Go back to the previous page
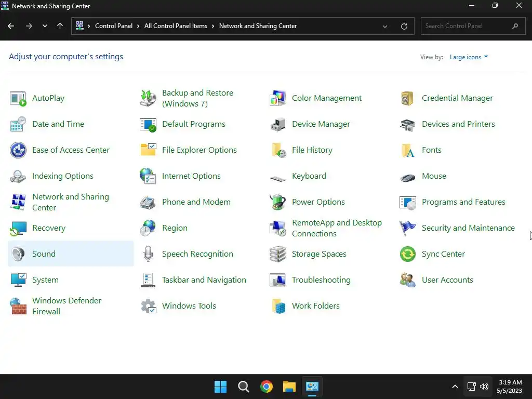 [11, 26]
